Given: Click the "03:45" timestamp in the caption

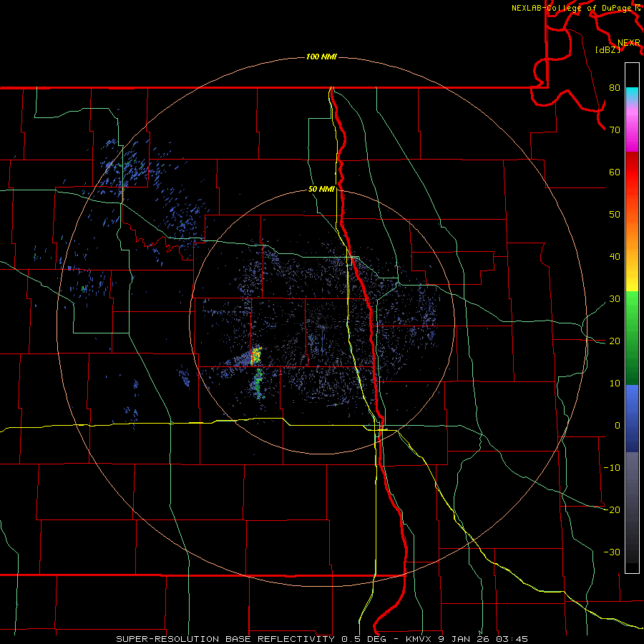Looking at the screenshot, I should 512,639.
